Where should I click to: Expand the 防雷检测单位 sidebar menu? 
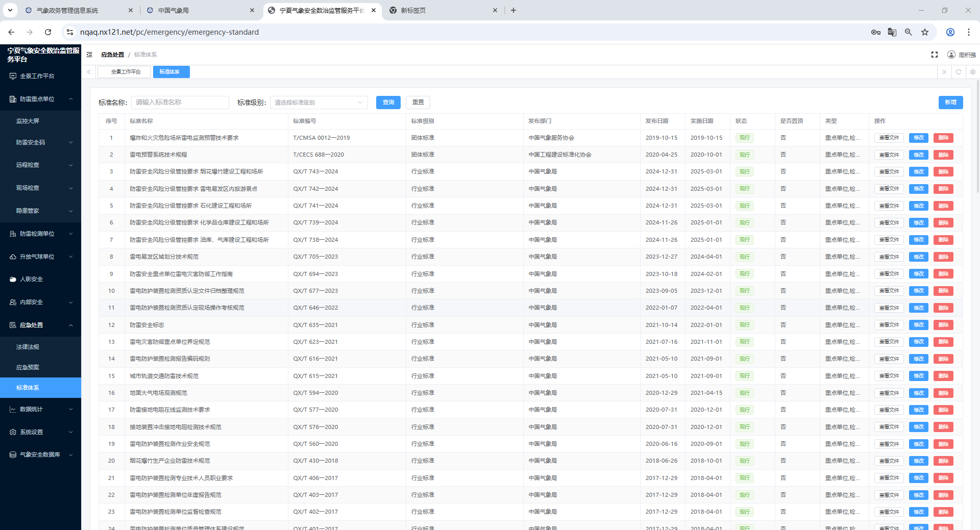pos(41,234)
